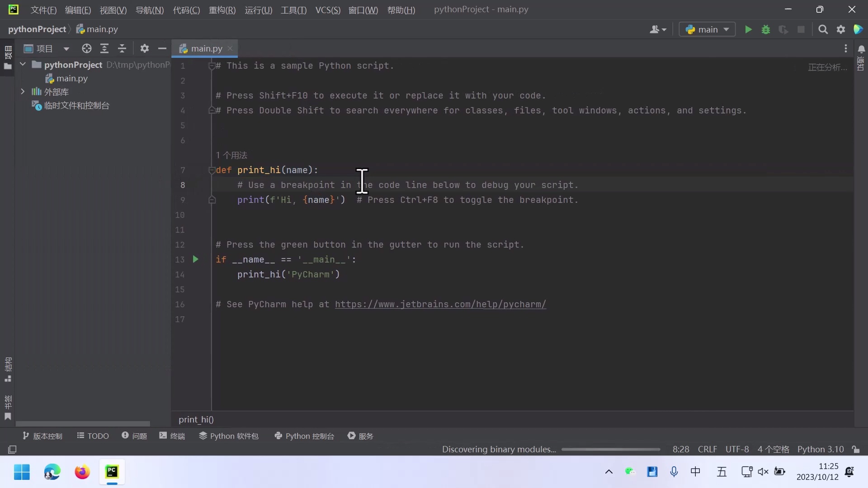
Task: Click the locate current file target icon
Action: 86,48
